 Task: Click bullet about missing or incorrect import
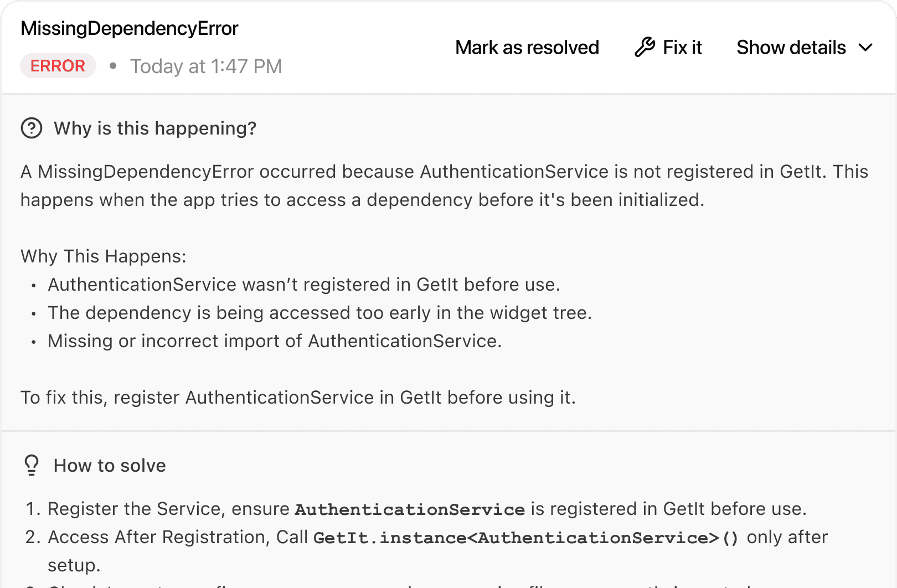point(275,341)
